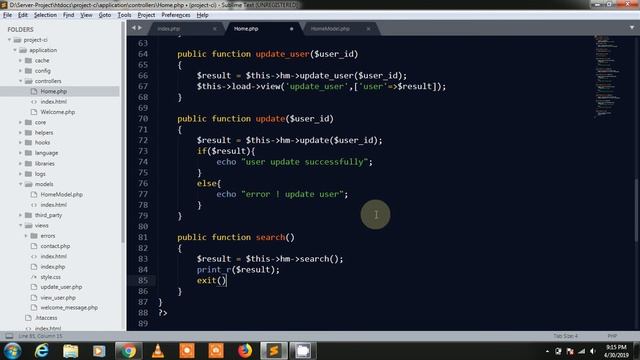Image resolution: width=640 pixels, height=360 pixels.
Task: Open Firefox from the taskbar
Action: click(245, 351)
